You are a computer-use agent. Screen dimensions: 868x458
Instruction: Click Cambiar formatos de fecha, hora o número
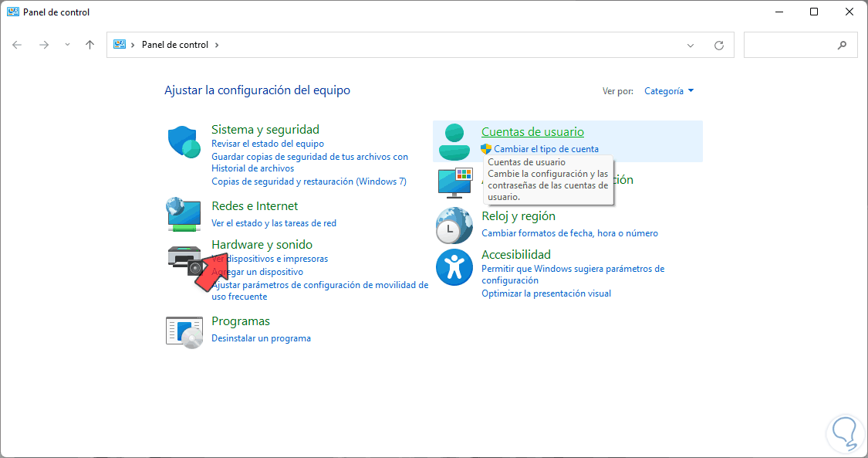click(x=569, y=233)
